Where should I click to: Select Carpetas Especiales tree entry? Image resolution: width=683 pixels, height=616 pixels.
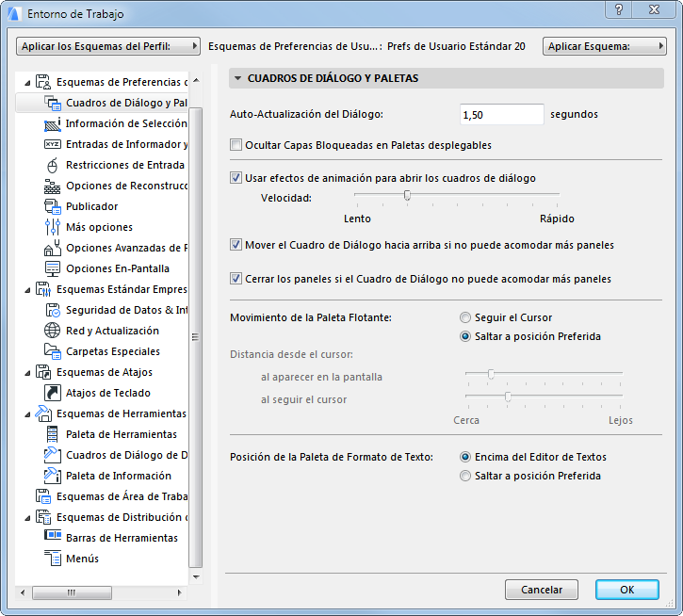[x=113, y=351]
